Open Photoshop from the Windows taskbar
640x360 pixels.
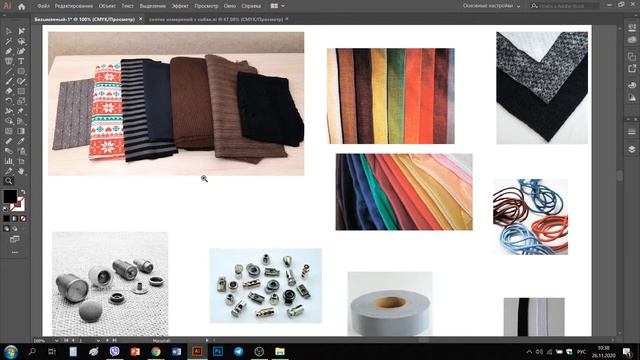coord(218,351)
